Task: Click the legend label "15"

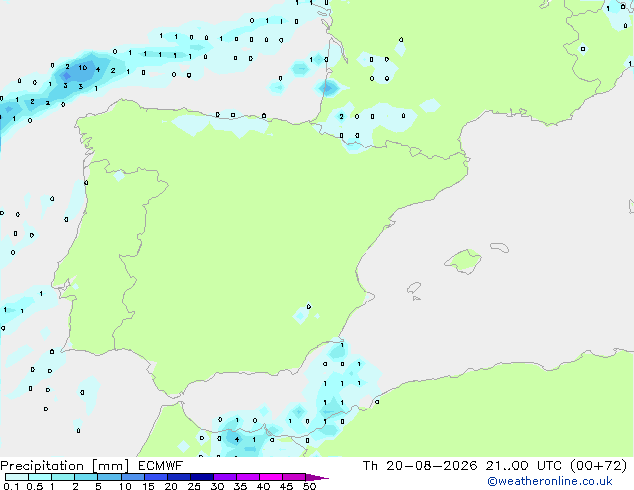Action: (148, 486)
